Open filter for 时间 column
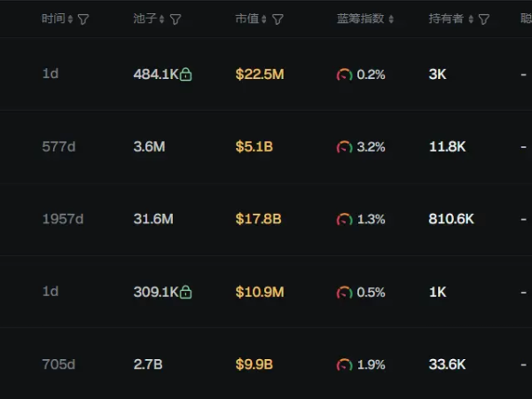 83,20
